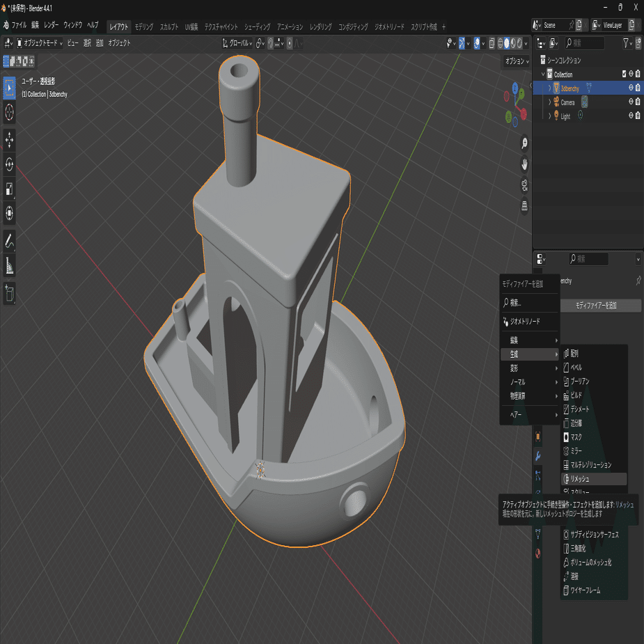Select the Select Box tool
The image size is (644, 644).
point(9,88)
